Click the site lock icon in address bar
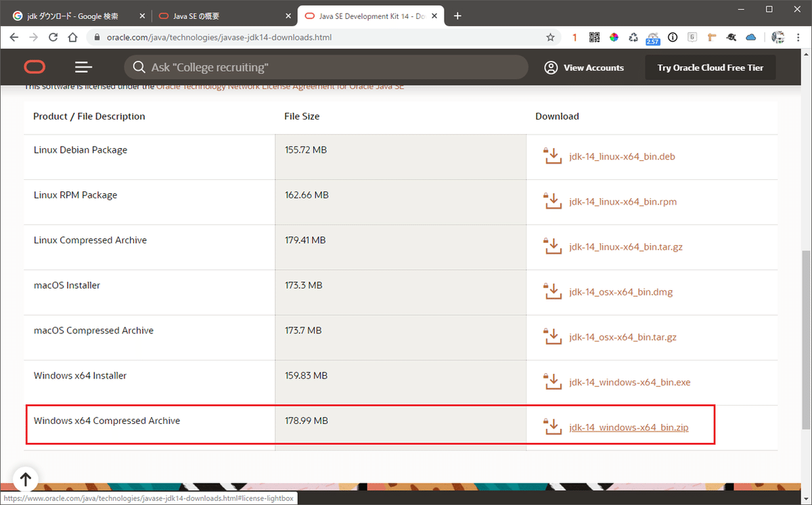Screen dimensions: 812x505 coord(97,37)
